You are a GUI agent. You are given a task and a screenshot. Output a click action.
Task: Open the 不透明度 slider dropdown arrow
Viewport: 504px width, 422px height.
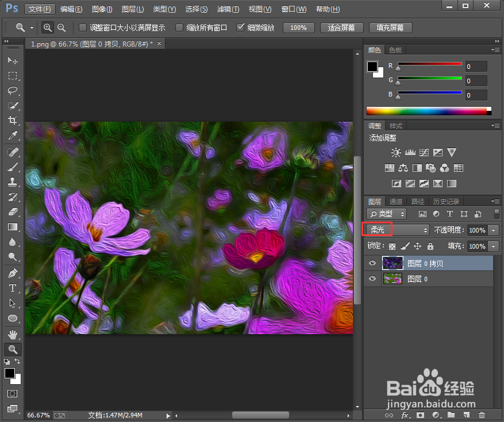pos(494,230)
